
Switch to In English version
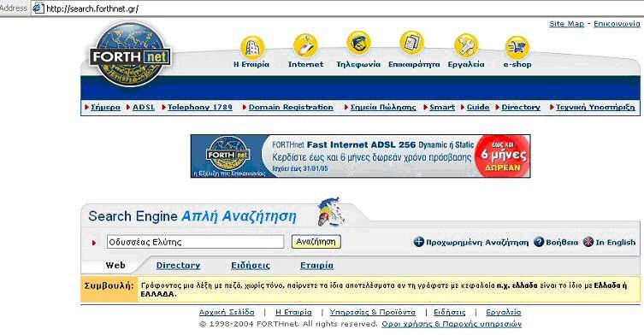[615, 242]
